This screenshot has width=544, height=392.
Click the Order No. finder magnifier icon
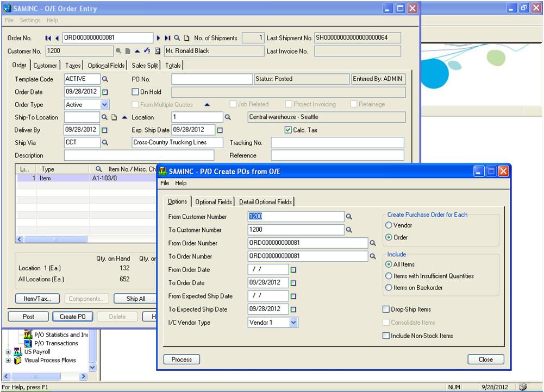177,37
